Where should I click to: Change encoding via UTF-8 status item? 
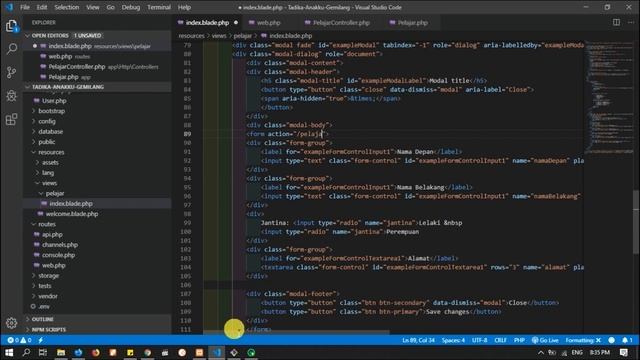point(480,340)
